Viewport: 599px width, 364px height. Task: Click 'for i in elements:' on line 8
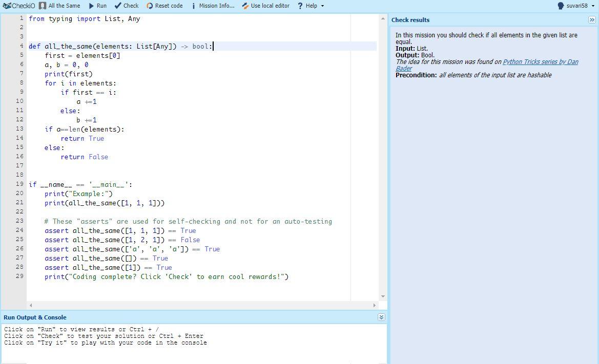pyautogui.click(x=80, y=83)
